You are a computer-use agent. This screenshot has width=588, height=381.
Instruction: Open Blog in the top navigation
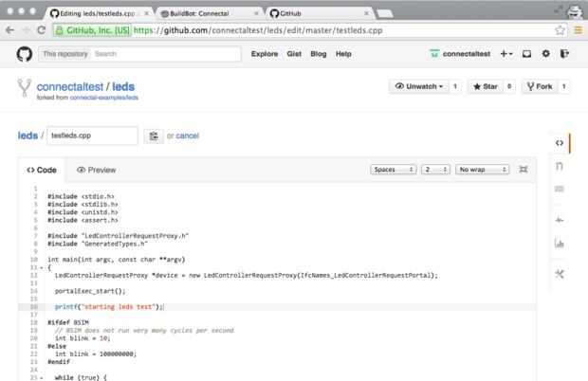coord(319,54)
